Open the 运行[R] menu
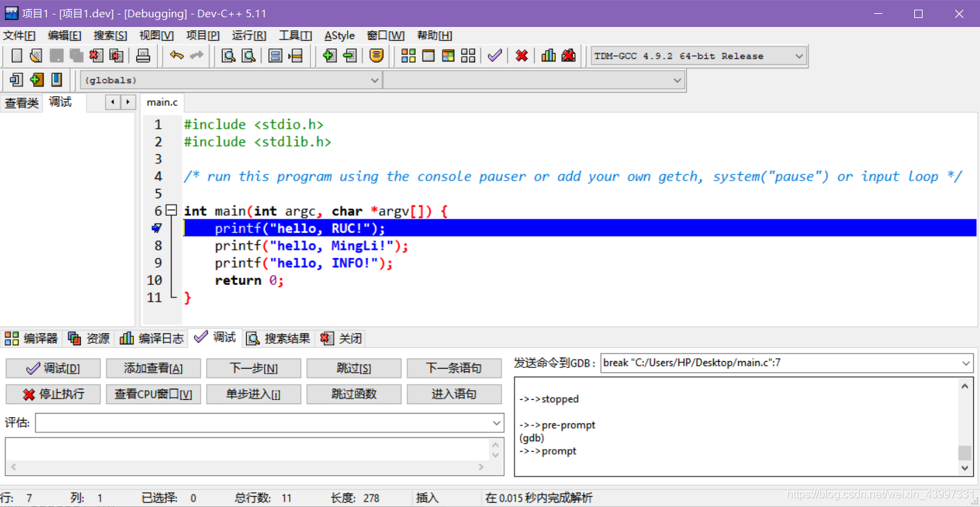This screenshot has height=507, width=980. pos(249,35)
